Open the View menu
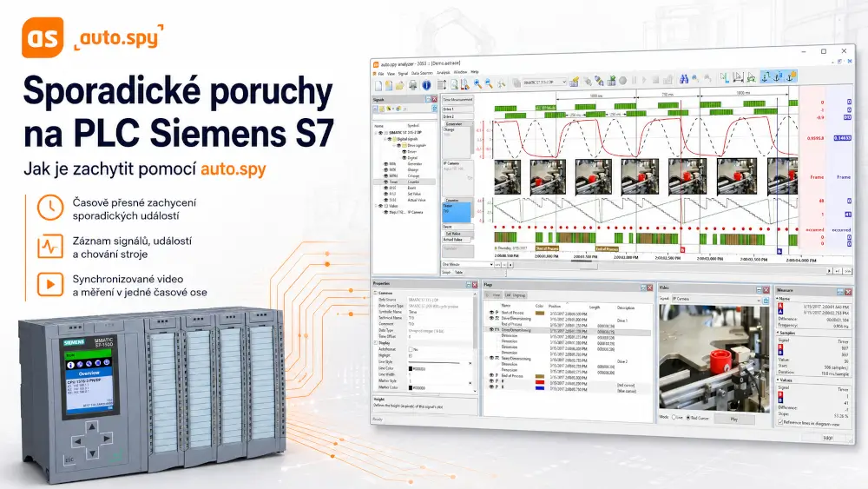Viewport: 868px width, 489px height. [x=391, y=74]
